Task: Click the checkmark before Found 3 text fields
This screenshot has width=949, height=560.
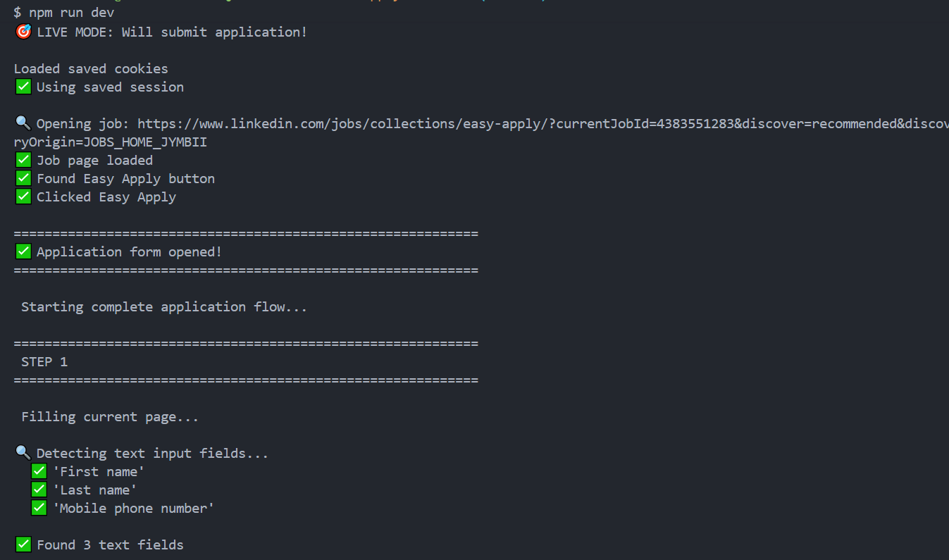Action: [23, 545]
